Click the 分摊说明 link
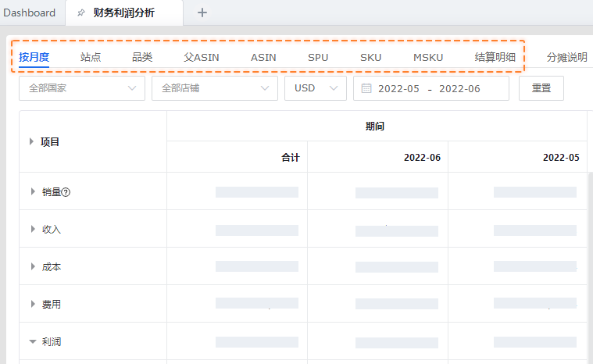 [567, 58]
